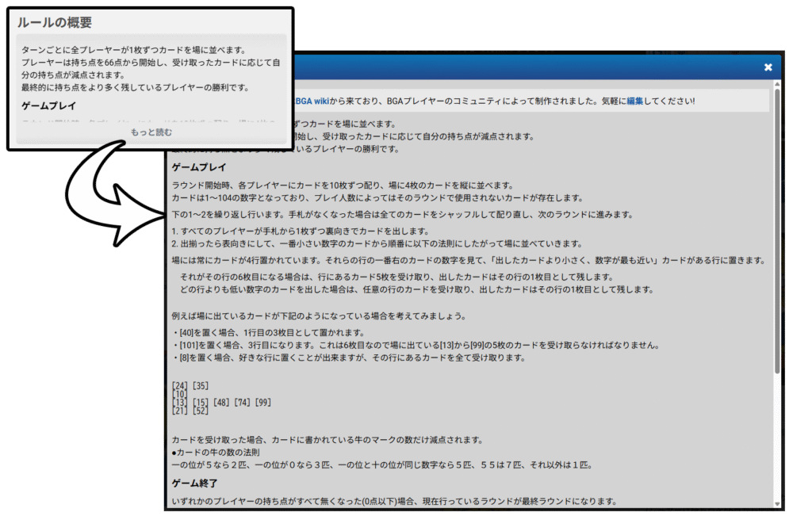Click the [21] [52] card row
This screenshot has height=520, width=812.
click(x=190, y=411)
